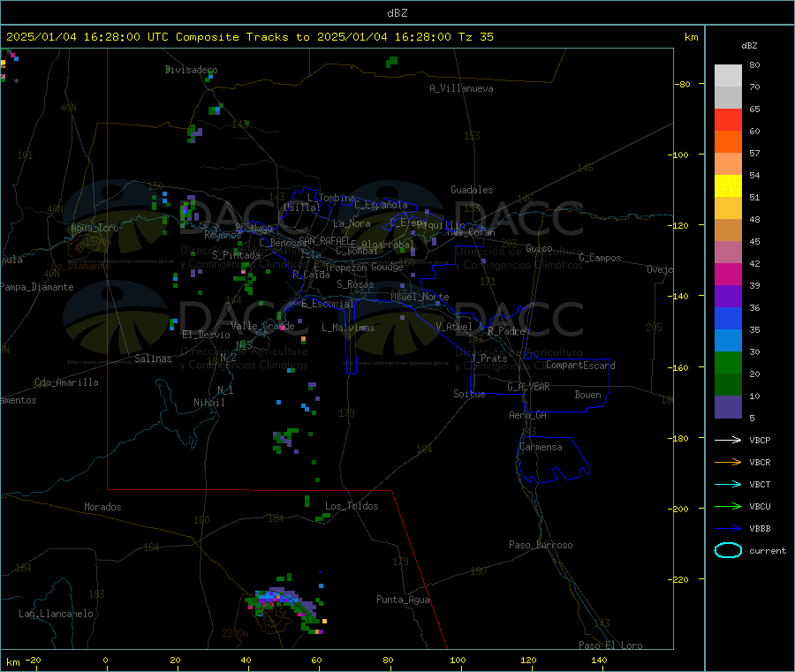The width and height of the screenshot is (795, 672).
Task: Click the orange VBCR arrow in legend
Action: [x=728, y=462]
